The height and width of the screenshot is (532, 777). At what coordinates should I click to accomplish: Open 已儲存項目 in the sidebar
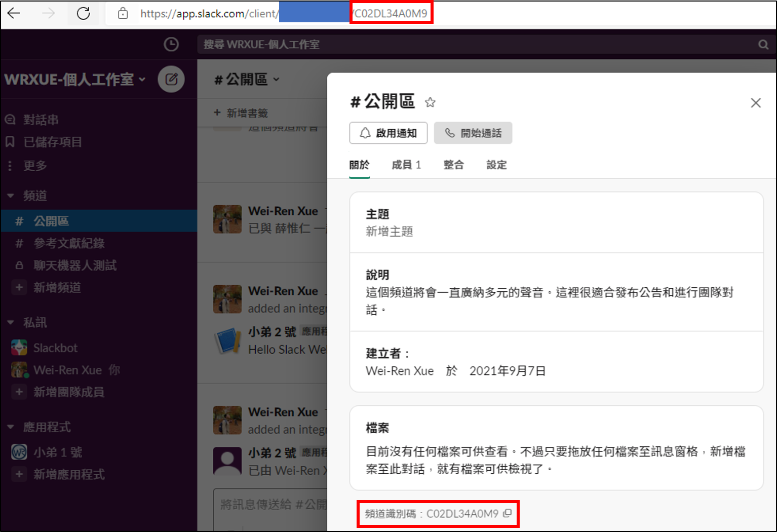[53, 142]
